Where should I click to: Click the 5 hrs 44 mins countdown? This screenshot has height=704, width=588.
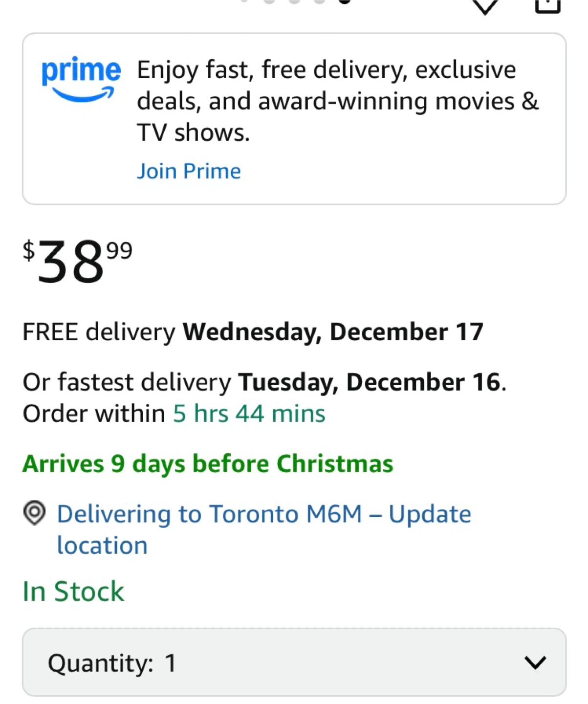pos(249,414)
